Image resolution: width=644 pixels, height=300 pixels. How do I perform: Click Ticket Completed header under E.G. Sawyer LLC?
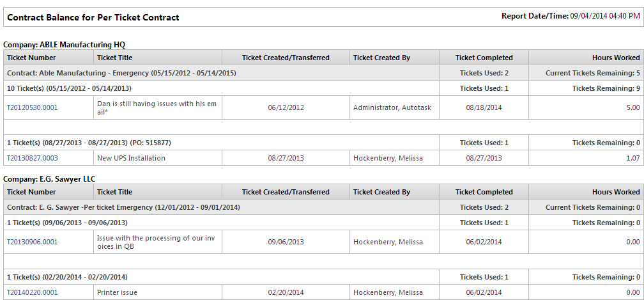(x=484, y=192)
